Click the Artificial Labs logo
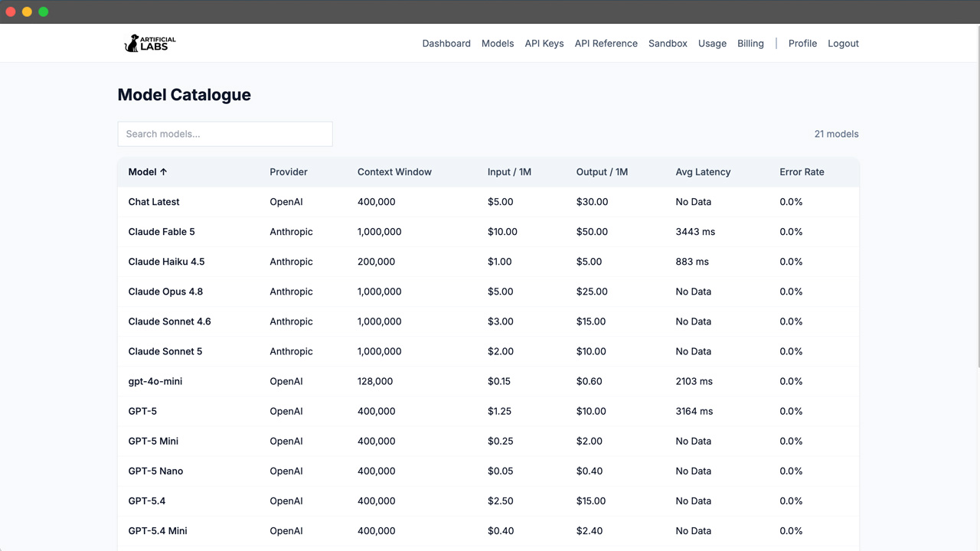 pyautogui.click(x=150, y=44)
